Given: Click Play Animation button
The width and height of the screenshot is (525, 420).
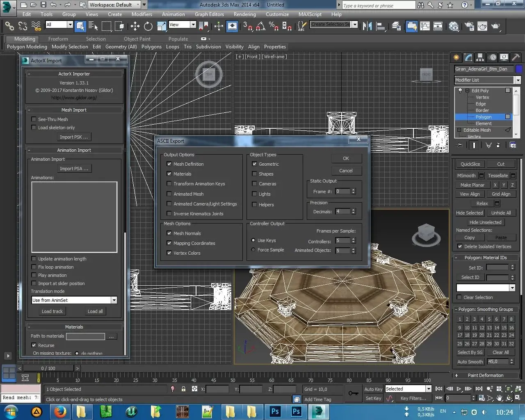Looking at the screenshot, I should point(459,389).
